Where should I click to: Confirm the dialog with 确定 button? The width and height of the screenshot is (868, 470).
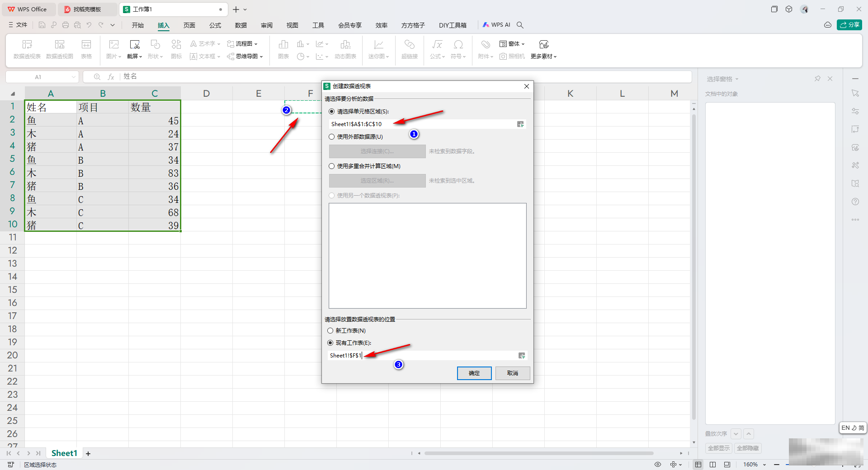(474, 373)
